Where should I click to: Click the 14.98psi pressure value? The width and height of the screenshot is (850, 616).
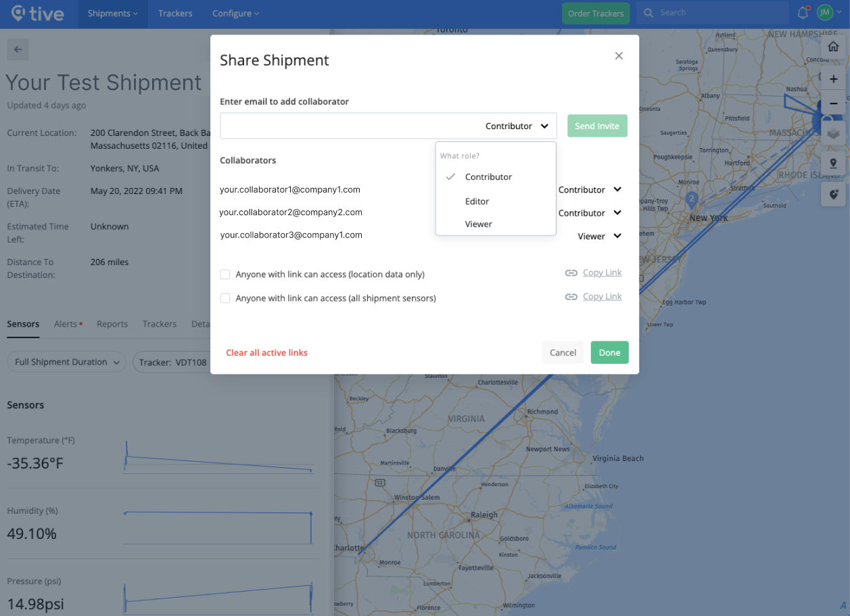pos(36,605)
